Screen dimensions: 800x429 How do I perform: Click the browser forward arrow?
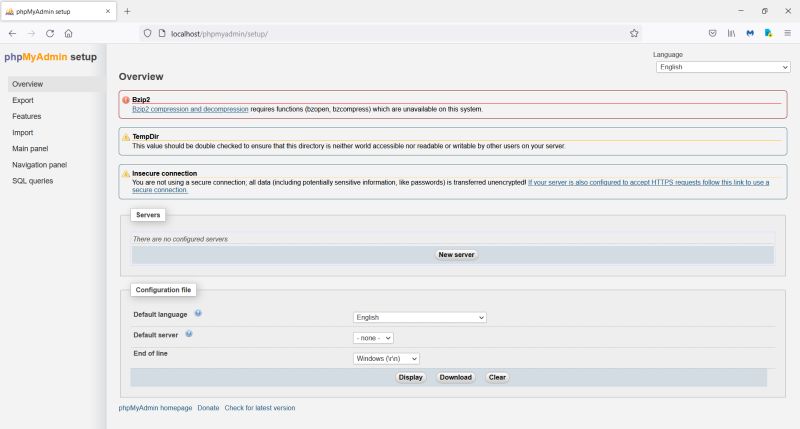click(x=31, y=34)
